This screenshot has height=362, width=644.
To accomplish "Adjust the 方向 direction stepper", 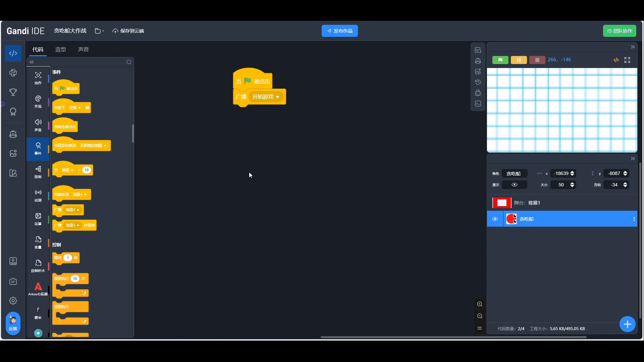I will (x=625, y=185).
